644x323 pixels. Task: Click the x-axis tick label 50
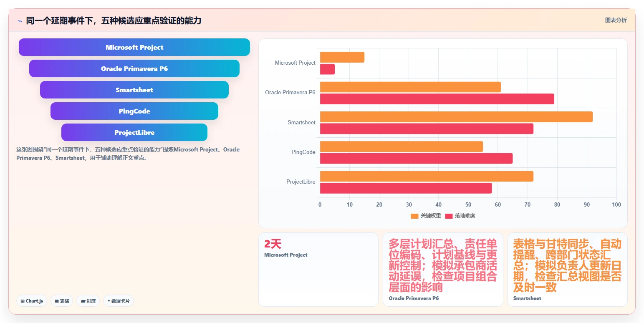coord(468,204)
